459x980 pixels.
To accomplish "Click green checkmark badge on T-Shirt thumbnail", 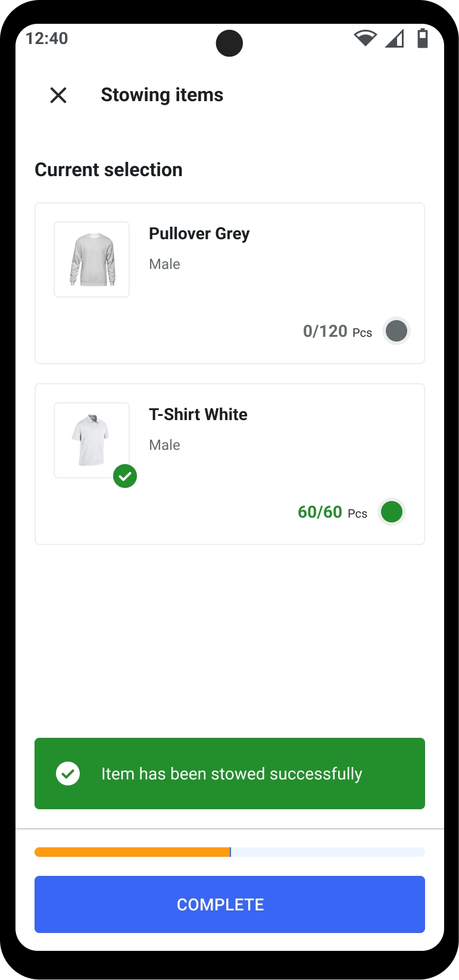I will [x=125, y=476].
